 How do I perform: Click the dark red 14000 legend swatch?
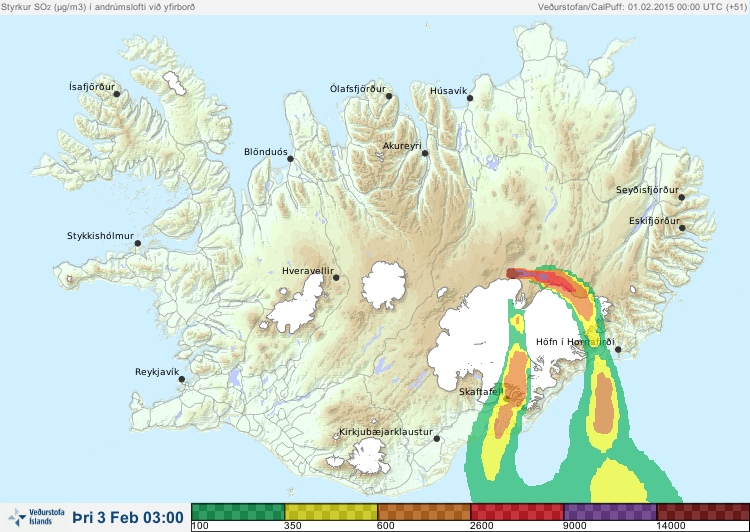click(703, 512)
